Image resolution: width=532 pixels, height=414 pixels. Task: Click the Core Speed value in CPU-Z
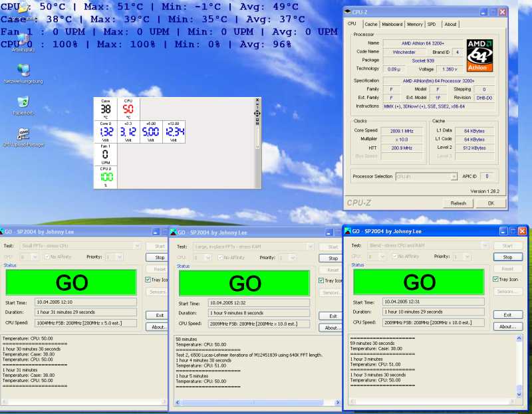pos(402,131)
